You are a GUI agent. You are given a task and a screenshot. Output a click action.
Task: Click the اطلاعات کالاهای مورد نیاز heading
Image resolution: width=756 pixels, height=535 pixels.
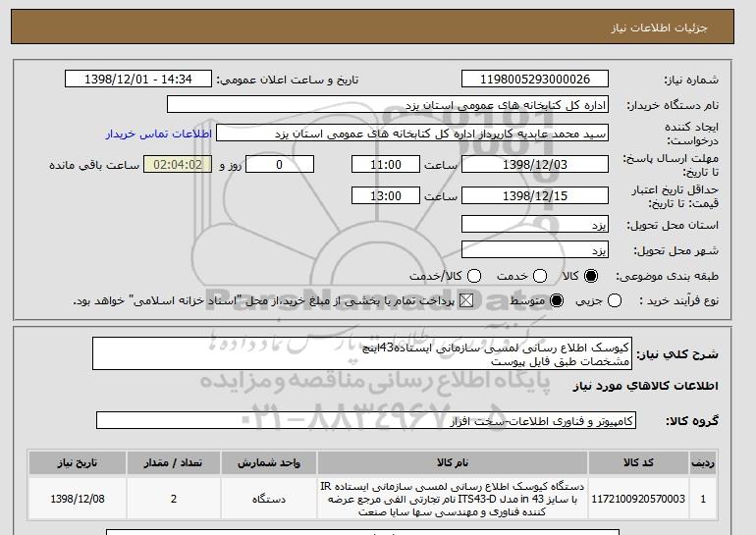pos(646,386)
